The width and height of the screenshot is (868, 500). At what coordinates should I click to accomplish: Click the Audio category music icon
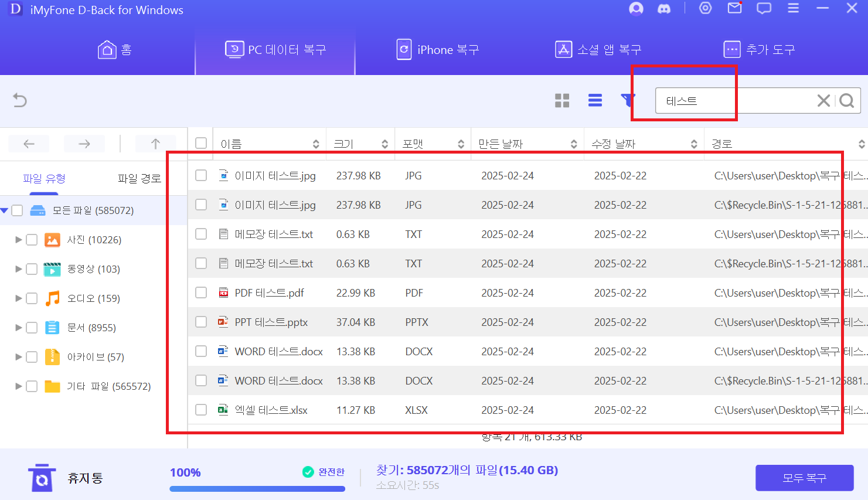tap(52, 298)
